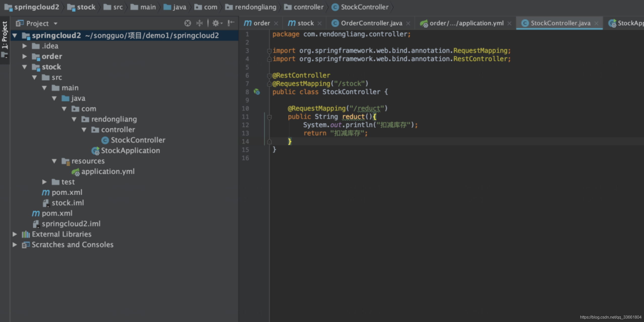Click the StockController class icon in tree
The height and width of the screenshot is (322, 644).
[105, 140]
